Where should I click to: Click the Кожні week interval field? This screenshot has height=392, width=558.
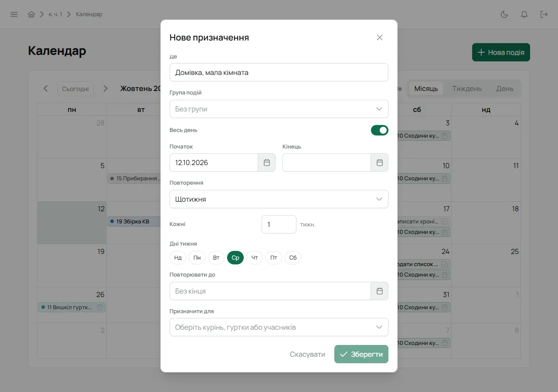tap(279, 224)
